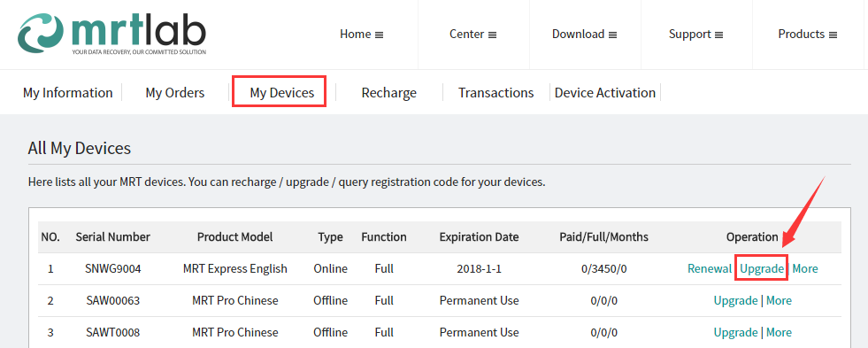Click the Online type cell
Screen dimensions: 868x348
[331, 269]
